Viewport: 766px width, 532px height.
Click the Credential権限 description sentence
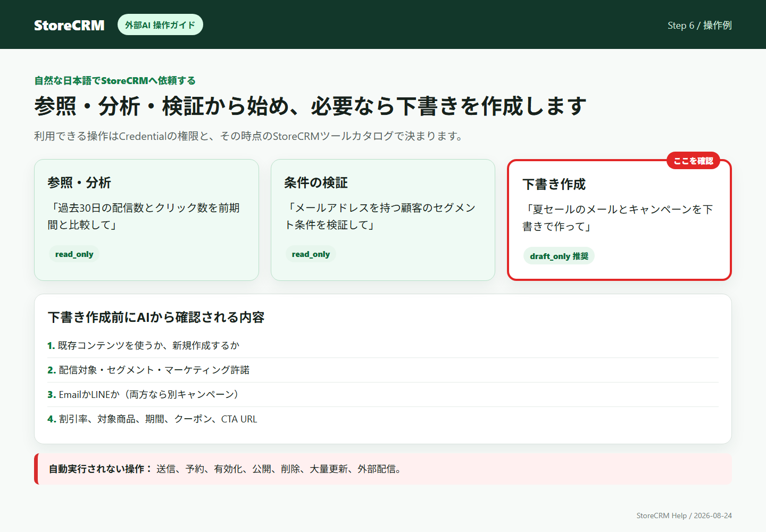(249, 136)
